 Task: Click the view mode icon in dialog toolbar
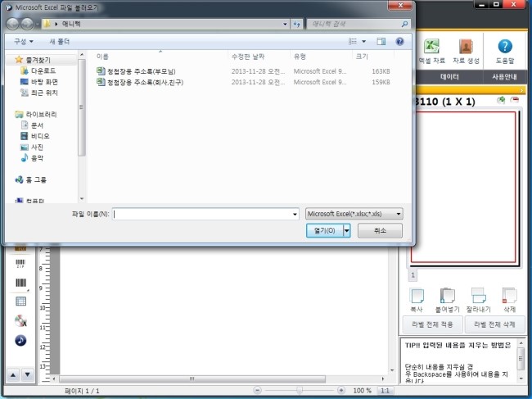coord(353,42)
